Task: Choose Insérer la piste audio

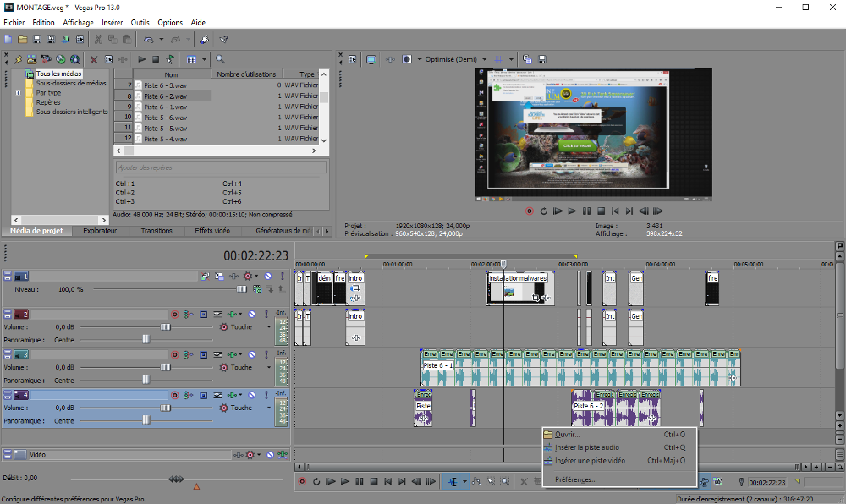Action: (x=619, y=447)
